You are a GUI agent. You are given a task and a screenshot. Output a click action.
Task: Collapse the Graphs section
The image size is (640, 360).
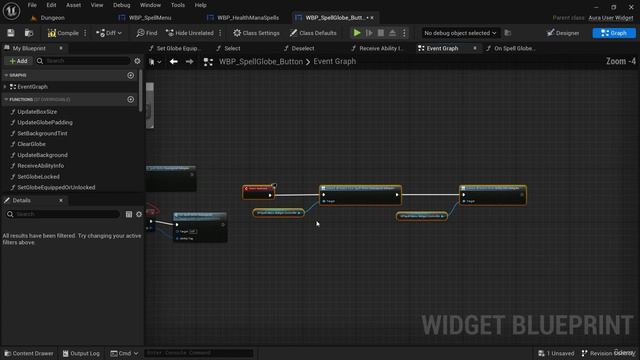pos(6,75)
